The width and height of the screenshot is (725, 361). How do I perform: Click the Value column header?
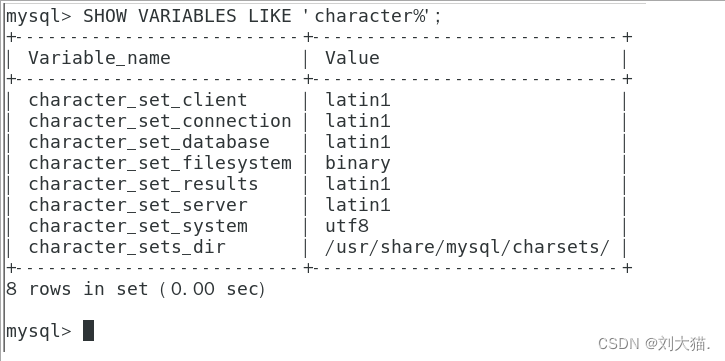(352, 58)
